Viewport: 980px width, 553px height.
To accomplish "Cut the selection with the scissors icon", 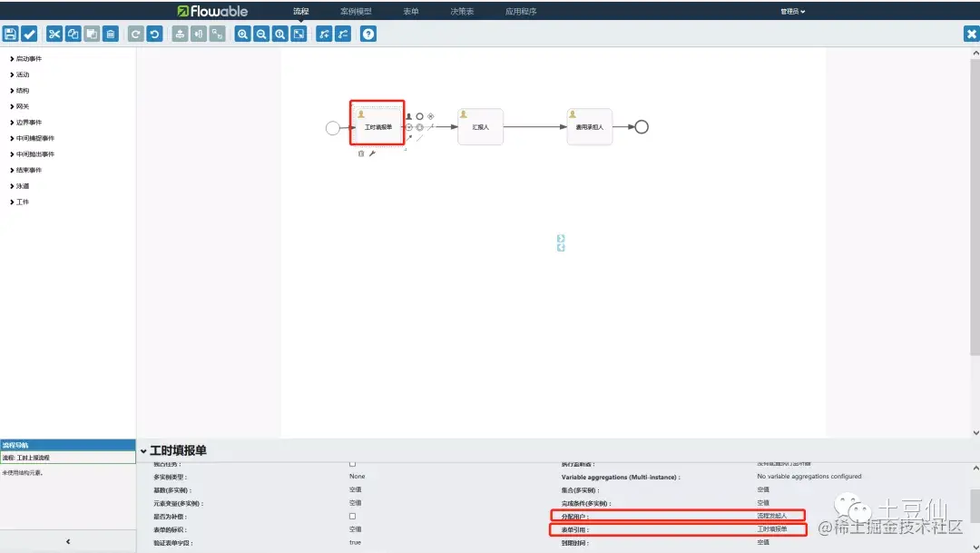I will point(54,34).
